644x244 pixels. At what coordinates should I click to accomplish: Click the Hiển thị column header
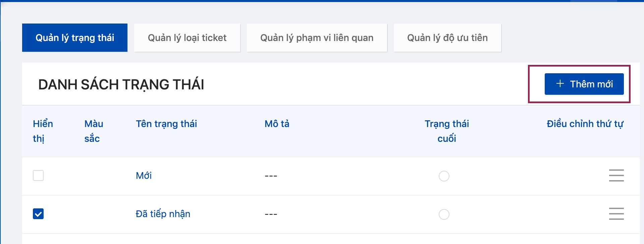[43, 131]
